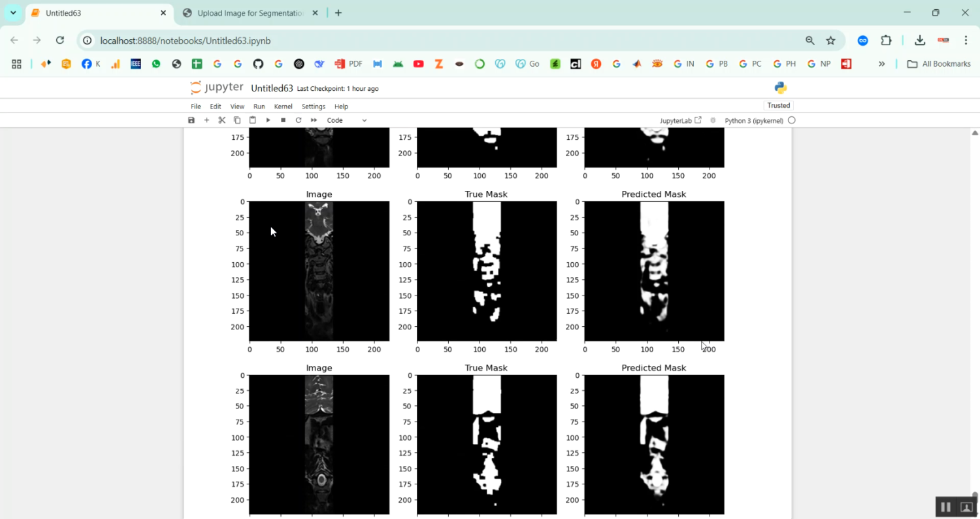Expand the Chrome tab search dropdown
Screen dimensions: 980x519
tap(13, 13)
